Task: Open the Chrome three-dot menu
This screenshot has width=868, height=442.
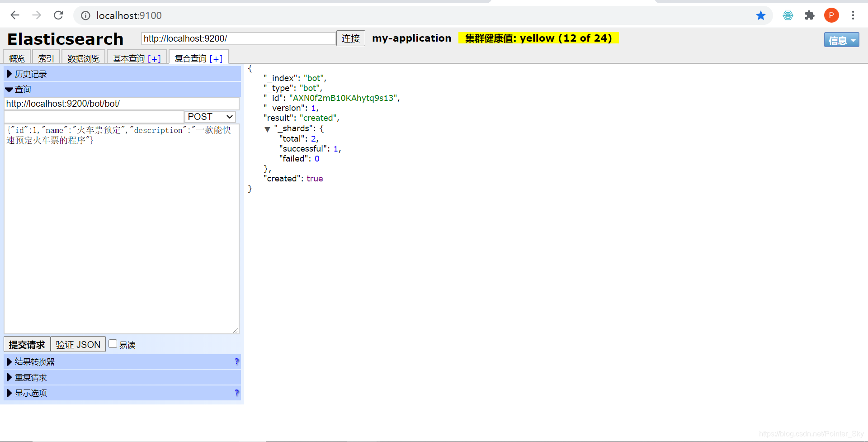Action: pos(853,15)
